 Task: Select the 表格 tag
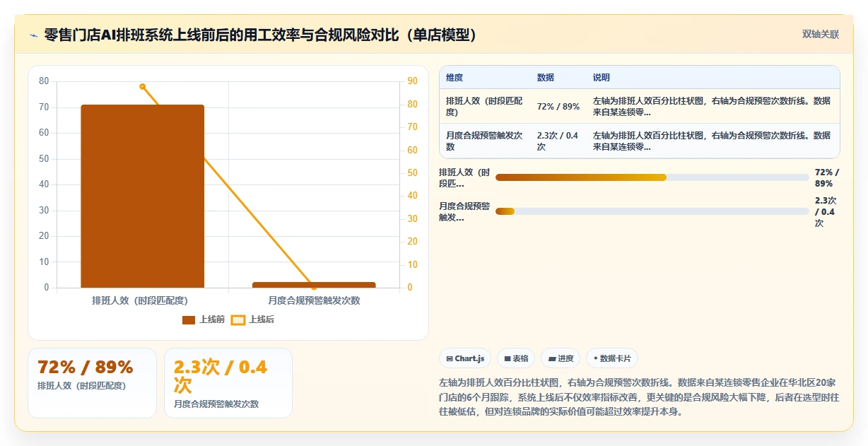click(516, 358)
